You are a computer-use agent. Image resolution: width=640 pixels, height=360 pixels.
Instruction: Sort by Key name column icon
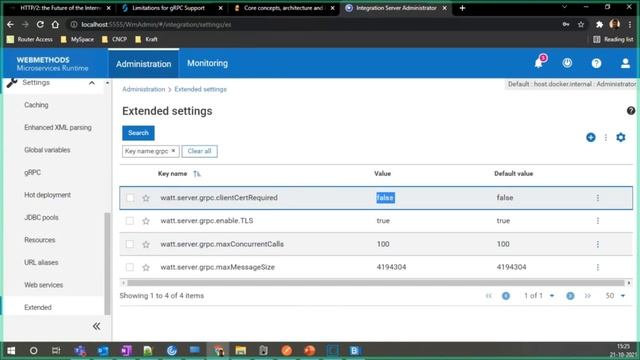197,174
